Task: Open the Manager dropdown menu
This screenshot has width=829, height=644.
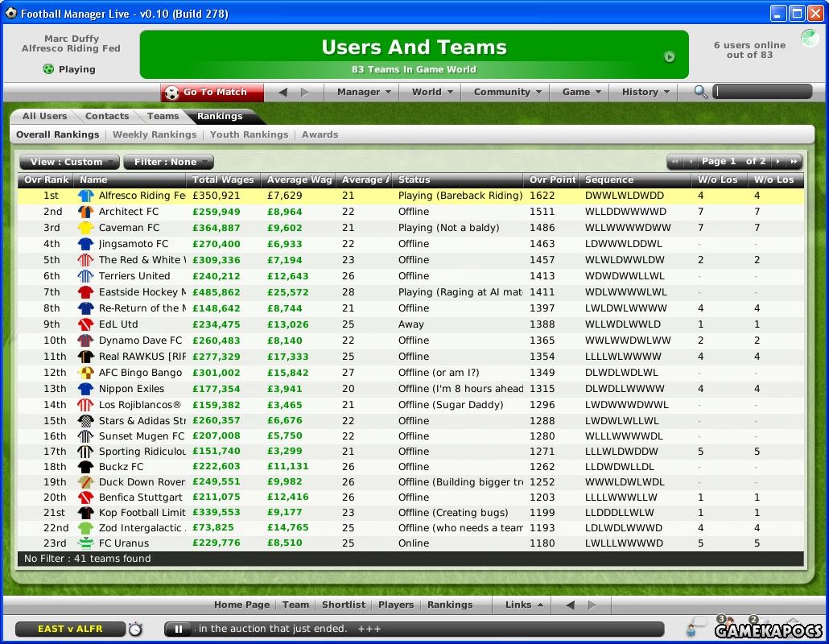Action: coord(364,93)
